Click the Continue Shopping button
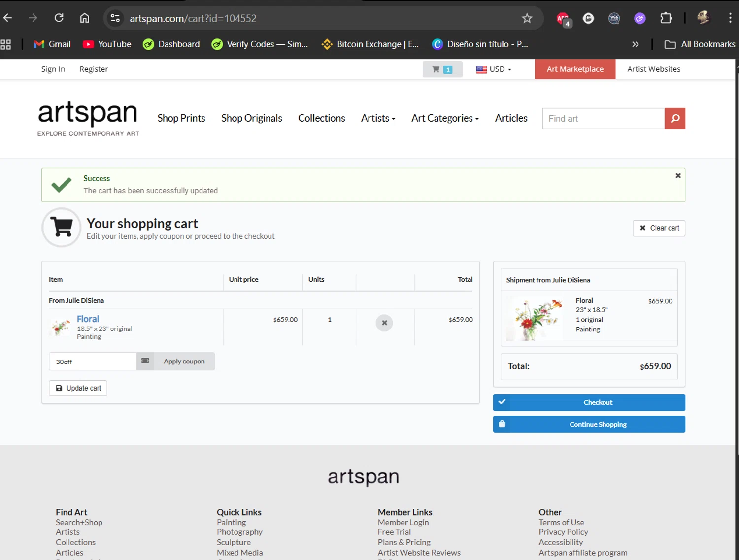Screen dimensions: 739x560 coord(589,424)
